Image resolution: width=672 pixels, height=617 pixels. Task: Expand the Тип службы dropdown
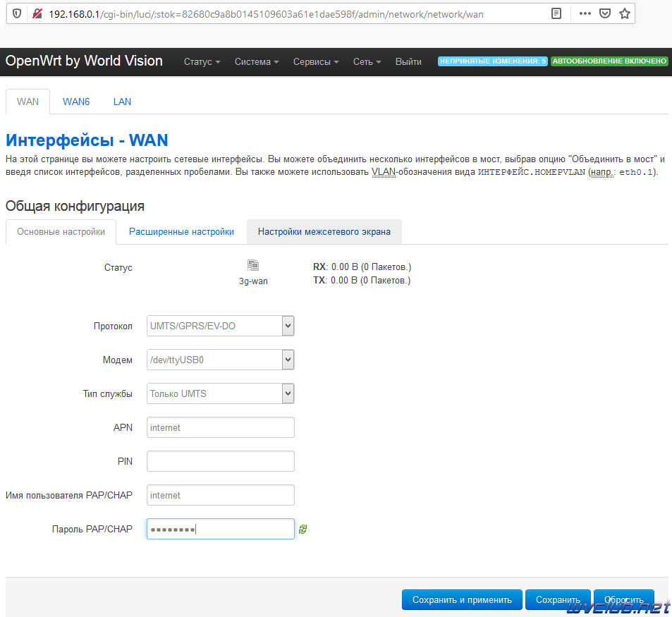click(220, 393)
